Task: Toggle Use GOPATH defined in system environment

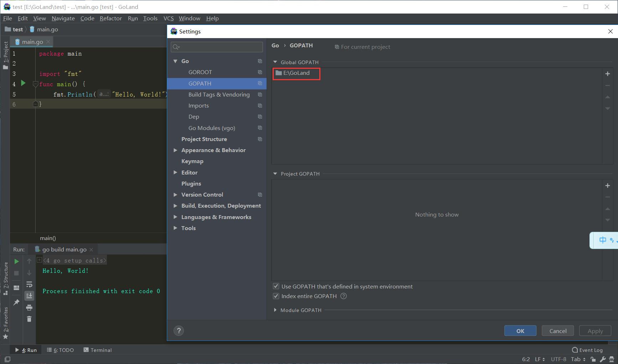Action: (276, 286)
